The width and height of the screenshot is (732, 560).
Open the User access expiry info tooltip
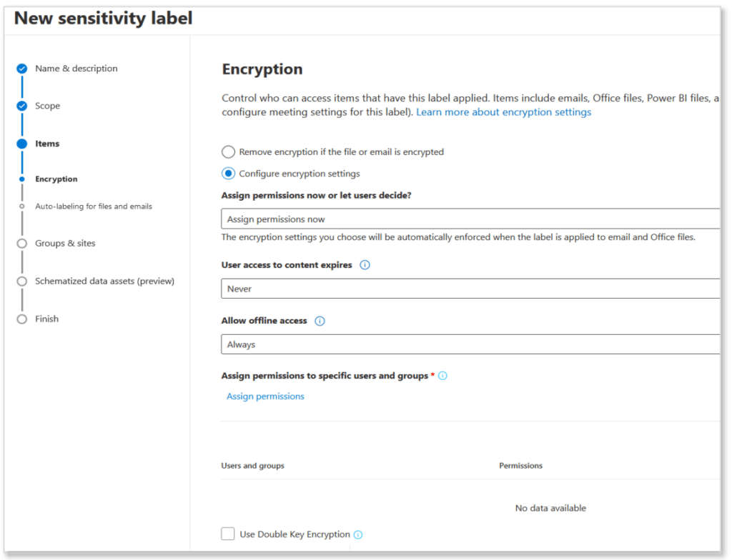365,265
